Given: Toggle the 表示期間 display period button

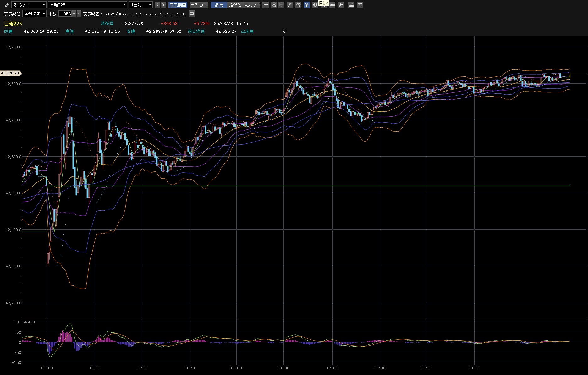Looking at the screenshot, I should tap(178, 5).
